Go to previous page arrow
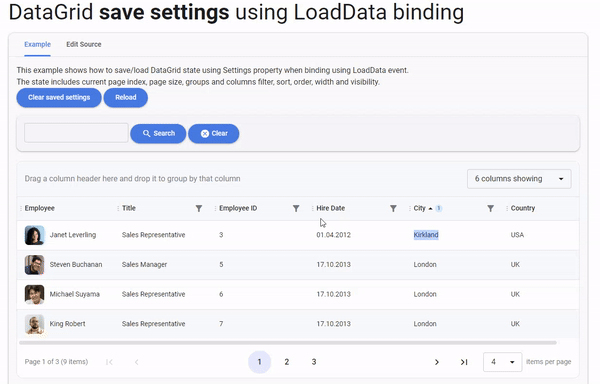The height and width of the screenshot is (384, 600). point(137,362)
